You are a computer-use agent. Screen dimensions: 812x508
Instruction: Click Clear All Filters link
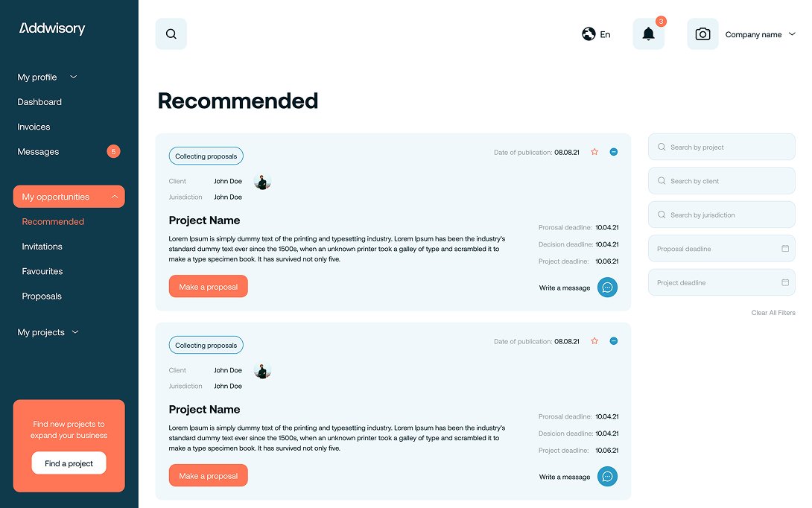pos(773,313)
